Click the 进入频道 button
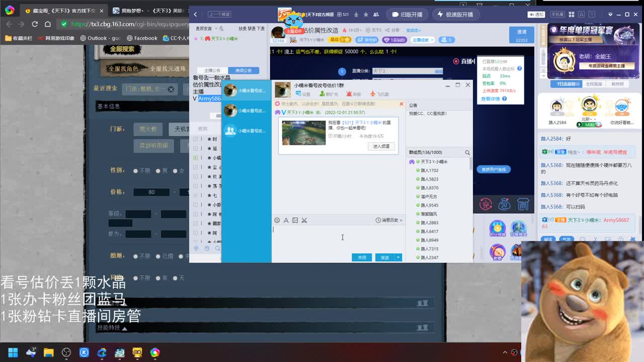Viewport: 644px width, 362px height. 381,146
